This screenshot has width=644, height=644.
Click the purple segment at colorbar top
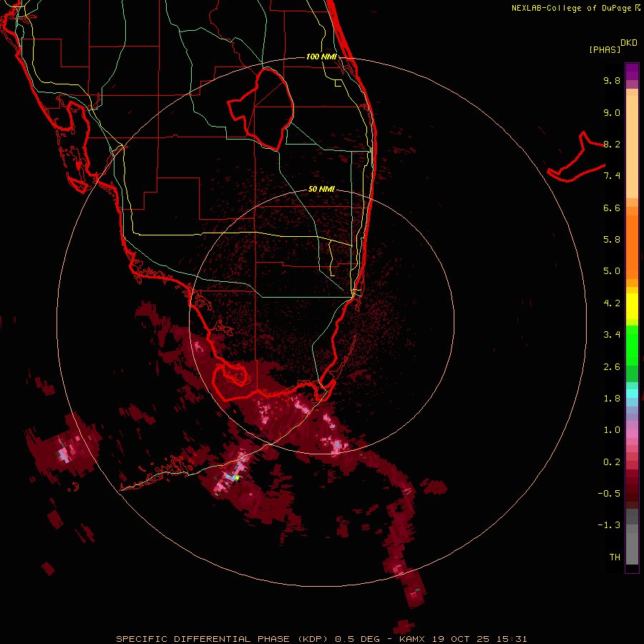(x=632, y=72)
